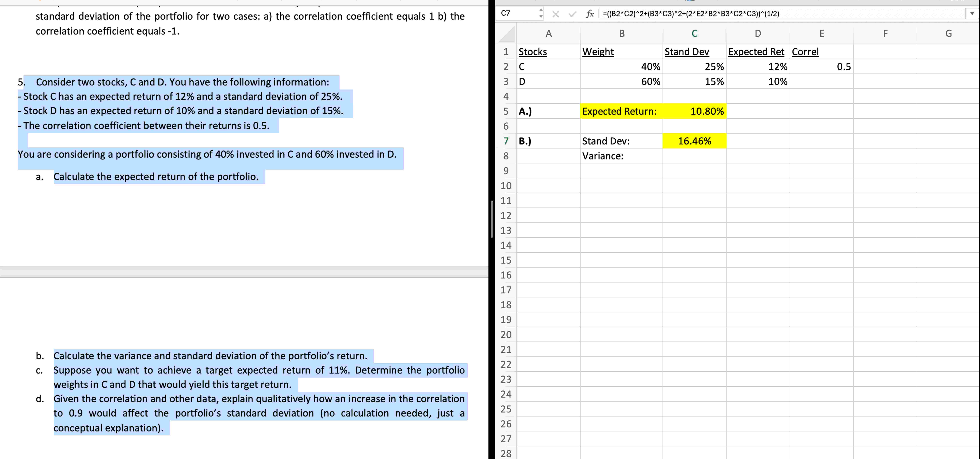The width and height of the screenshot is (980, 459).
Task: Select the yellow 16.46% Stand Dev result cell
Action: pos(694,141)
